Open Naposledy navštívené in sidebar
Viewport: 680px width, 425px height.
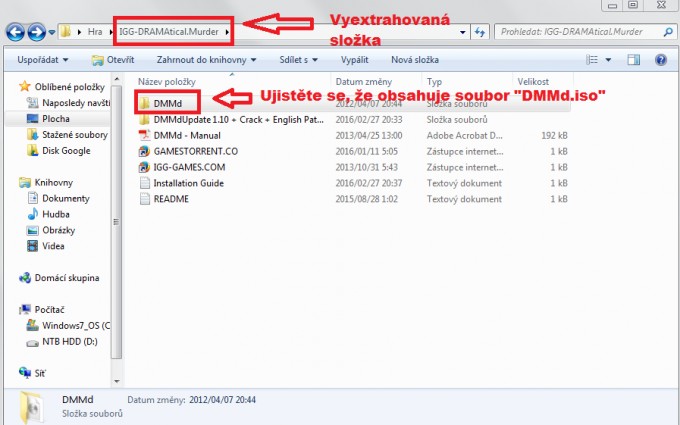[x=76, y=103]
